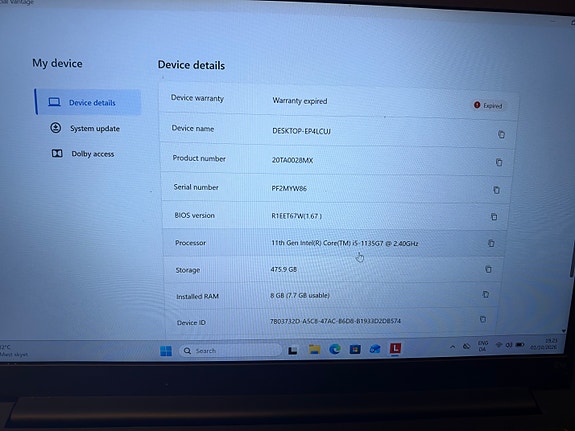The image size is (575, 431).
Task: Open Task View from the taskbar
Action: (x=293, y=351)
